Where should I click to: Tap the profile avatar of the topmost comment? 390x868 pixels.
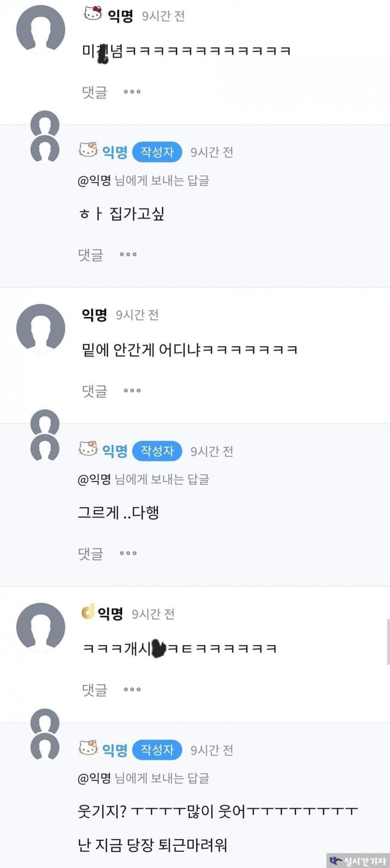point(41,29)
